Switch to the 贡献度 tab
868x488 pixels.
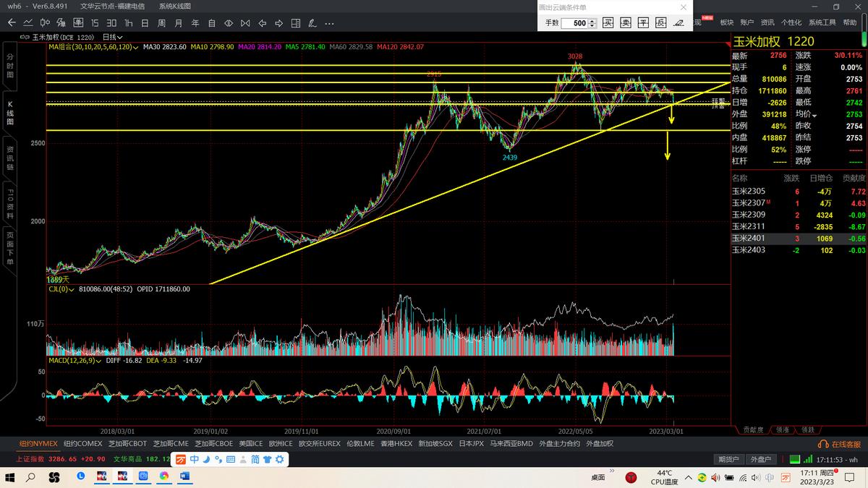(753, 429)
